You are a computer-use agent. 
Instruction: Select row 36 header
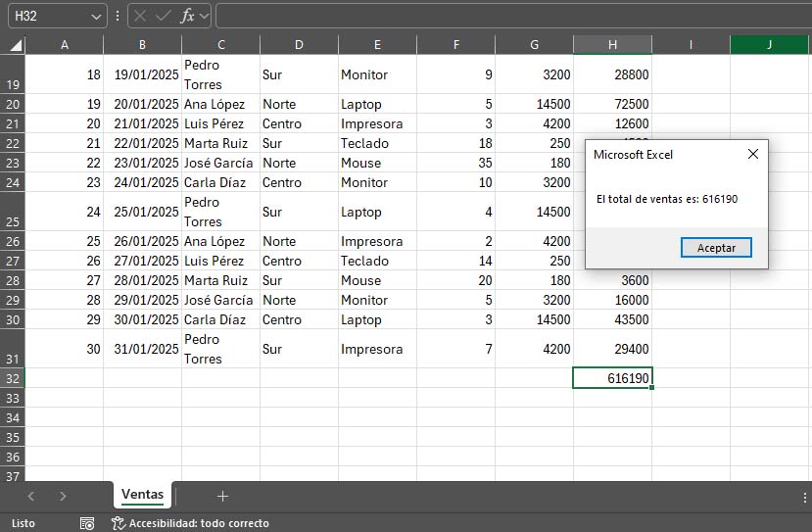(x=13, y=457)
